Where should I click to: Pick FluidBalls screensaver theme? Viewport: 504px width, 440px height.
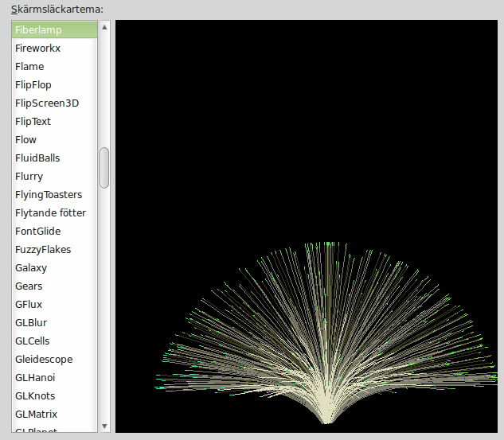point(54,158)
